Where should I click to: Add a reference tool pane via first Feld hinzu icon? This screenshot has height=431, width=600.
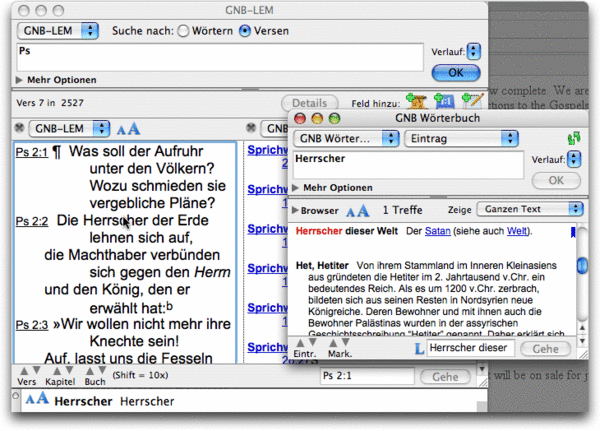click(416, 101)
